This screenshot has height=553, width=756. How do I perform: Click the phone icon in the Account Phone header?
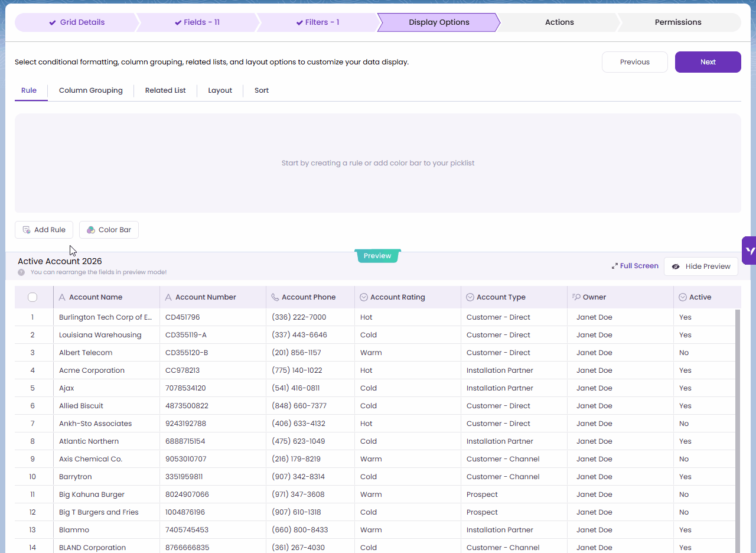pyautogui.click(x=275, y=297)
